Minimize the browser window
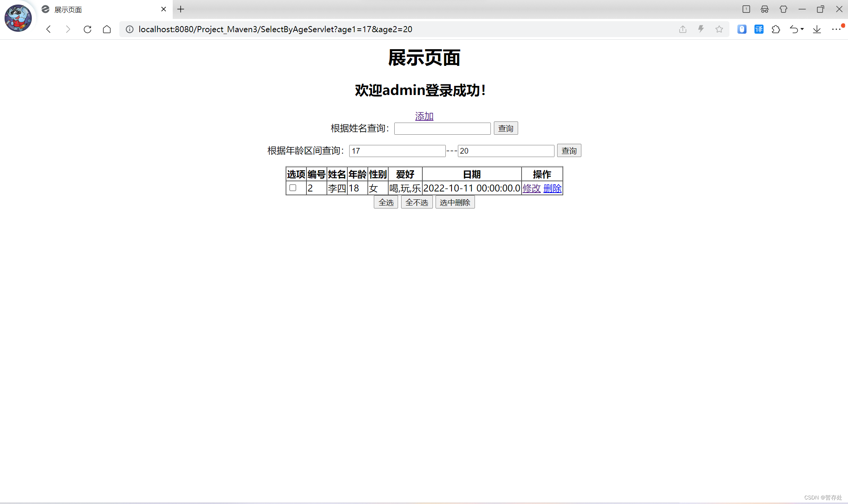The image size is (848, 504). 802,9
